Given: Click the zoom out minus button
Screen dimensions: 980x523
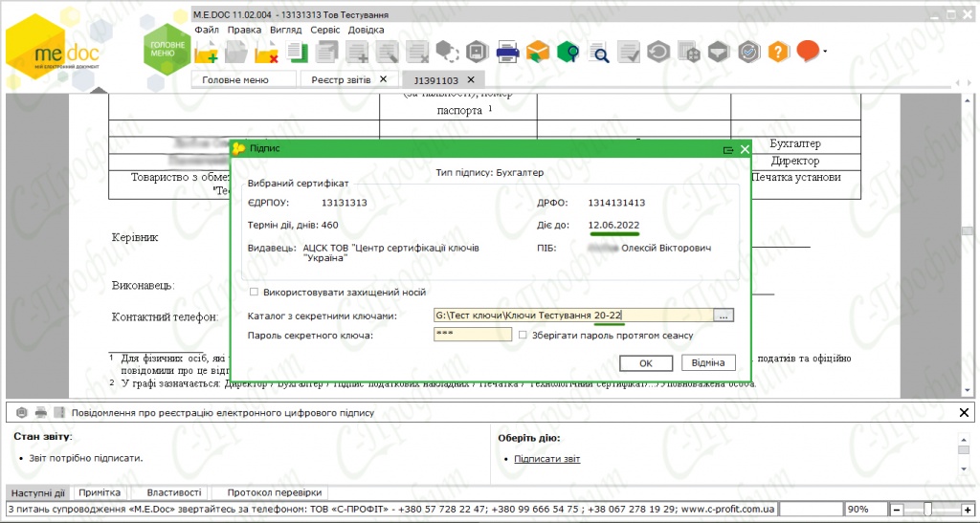Looking at the screenshot, I should click(x=897, y=510).
